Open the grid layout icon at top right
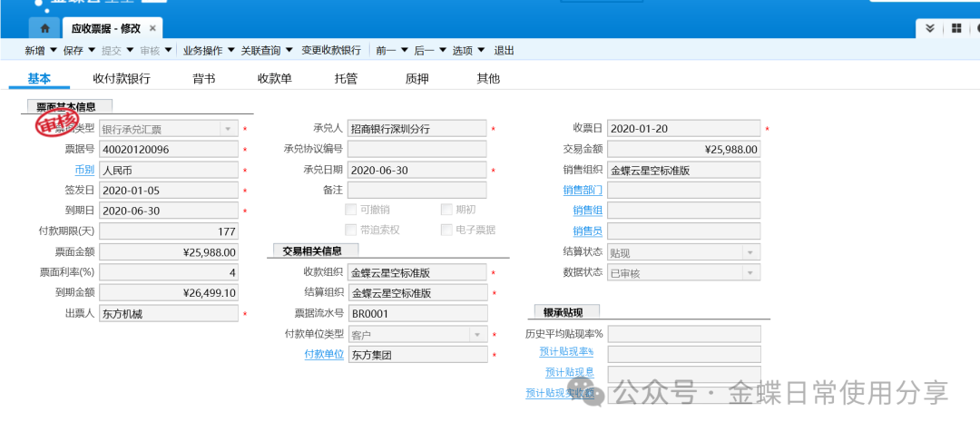 955,28
